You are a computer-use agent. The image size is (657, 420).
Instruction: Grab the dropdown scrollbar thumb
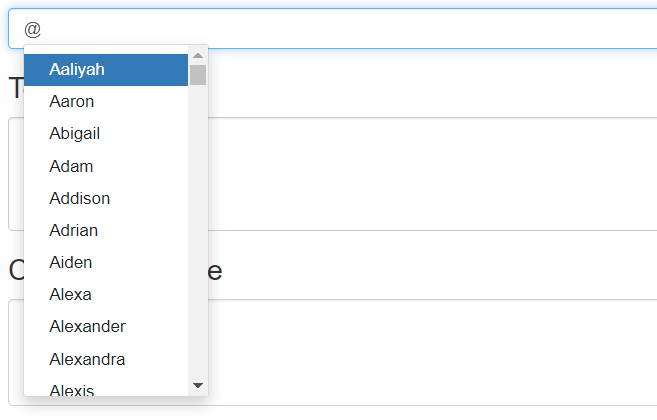point(198,75)
